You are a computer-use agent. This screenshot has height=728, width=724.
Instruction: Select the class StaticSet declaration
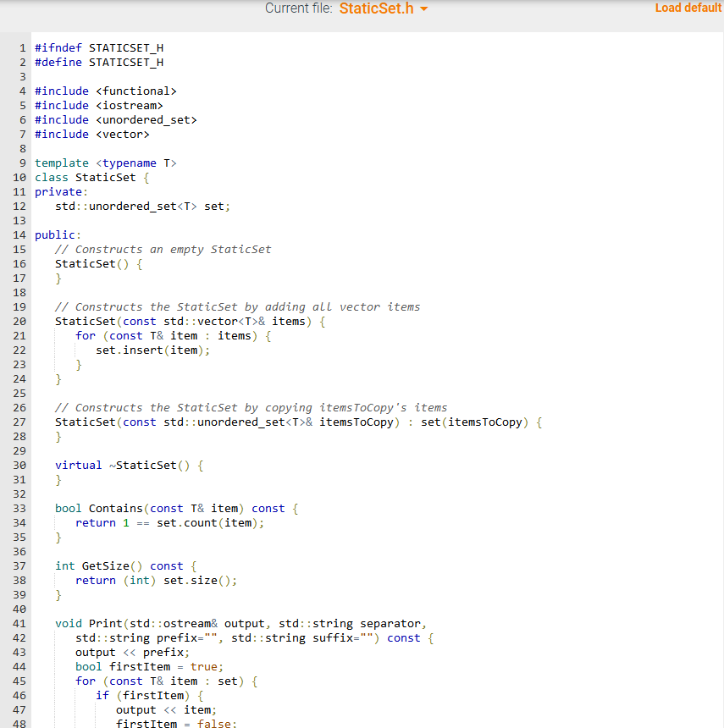pyautogui.click(x=89, y=177)
